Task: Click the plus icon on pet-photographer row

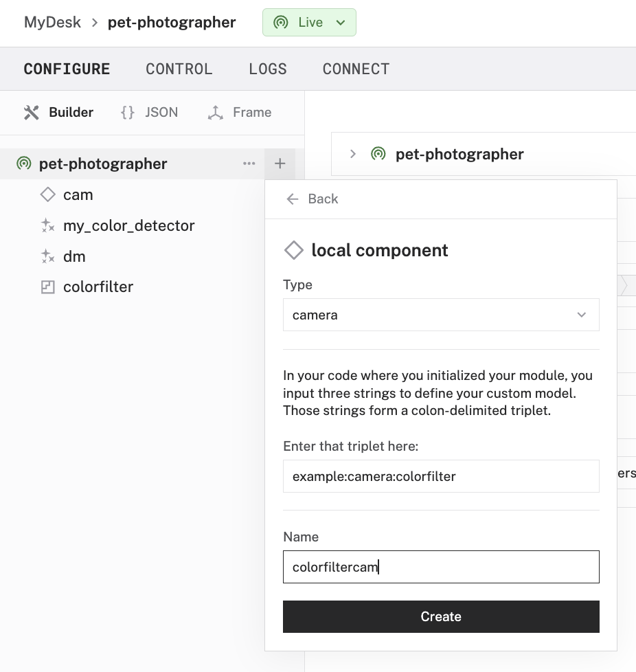Action: (x=280, y=164)
